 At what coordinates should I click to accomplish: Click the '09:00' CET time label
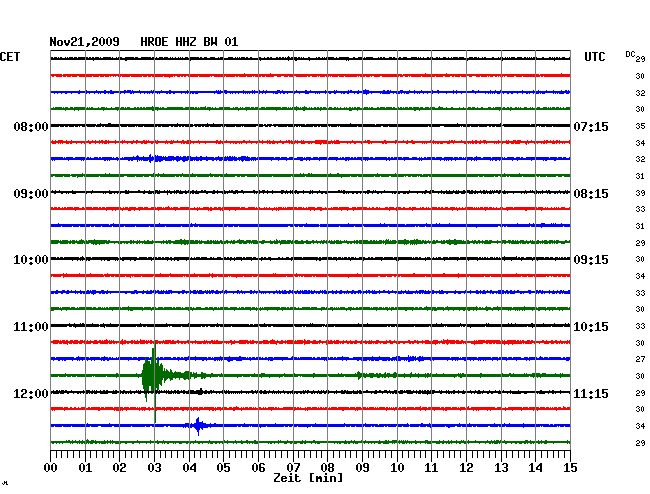tap(31, 194)
